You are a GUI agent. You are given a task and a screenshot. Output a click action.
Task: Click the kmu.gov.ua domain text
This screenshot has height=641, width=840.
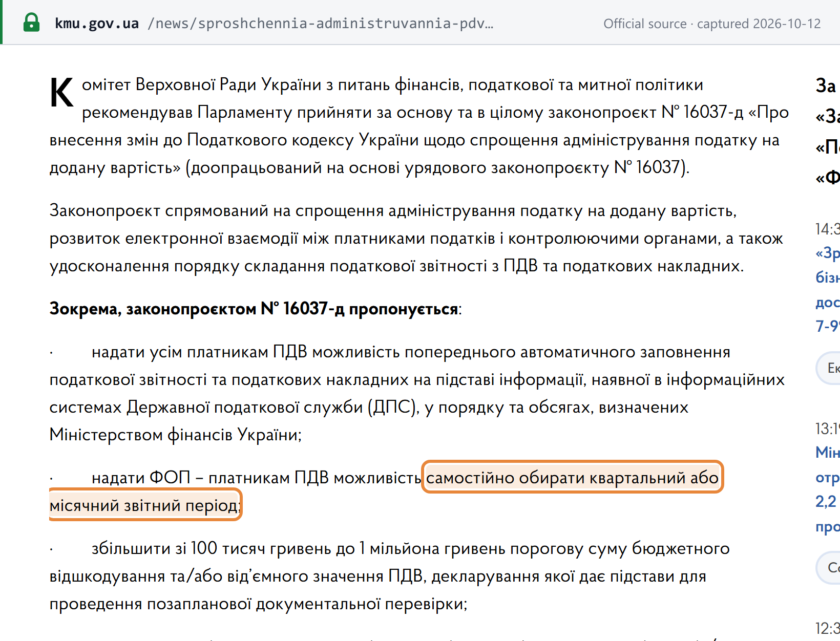point(97,24)
